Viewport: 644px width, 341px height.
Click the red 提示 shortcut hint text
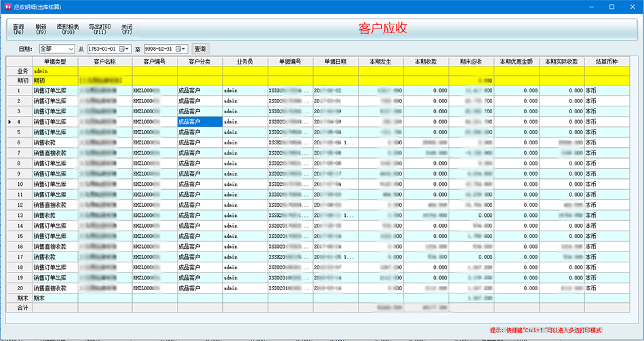pos(546,330)
